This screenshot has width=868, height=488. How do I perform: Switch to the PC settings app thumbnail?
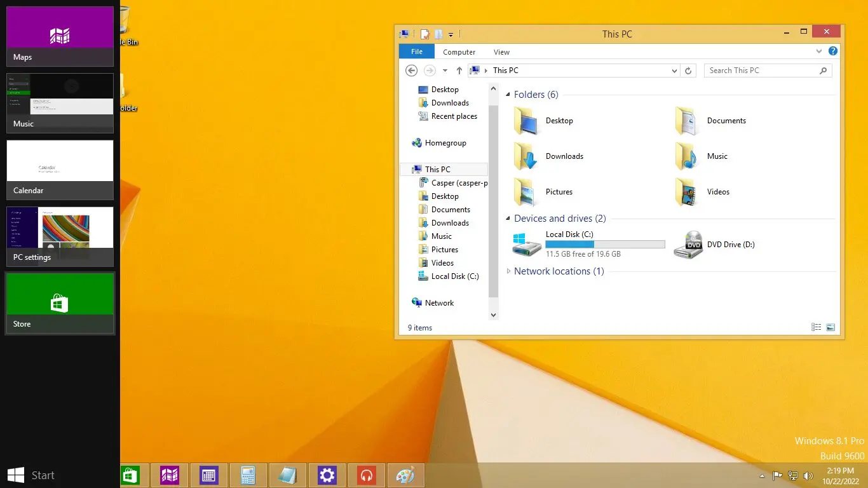[60, 236]
